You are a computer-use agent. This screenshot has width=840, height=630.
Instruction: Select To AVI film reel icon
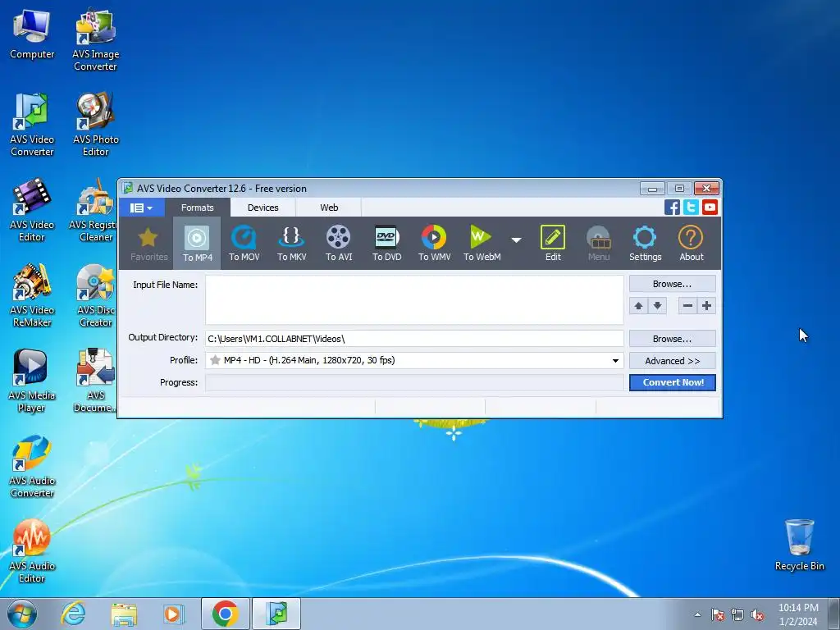[x=339, y=243]
